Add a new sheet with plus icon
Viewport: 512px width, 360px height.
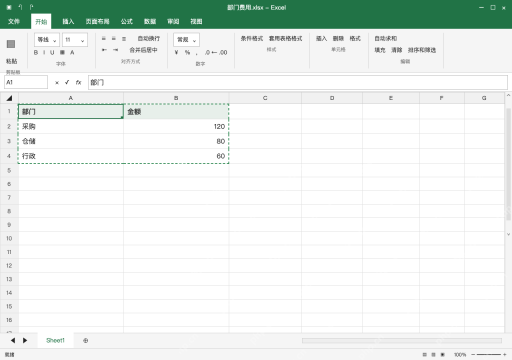coord(86,341)
